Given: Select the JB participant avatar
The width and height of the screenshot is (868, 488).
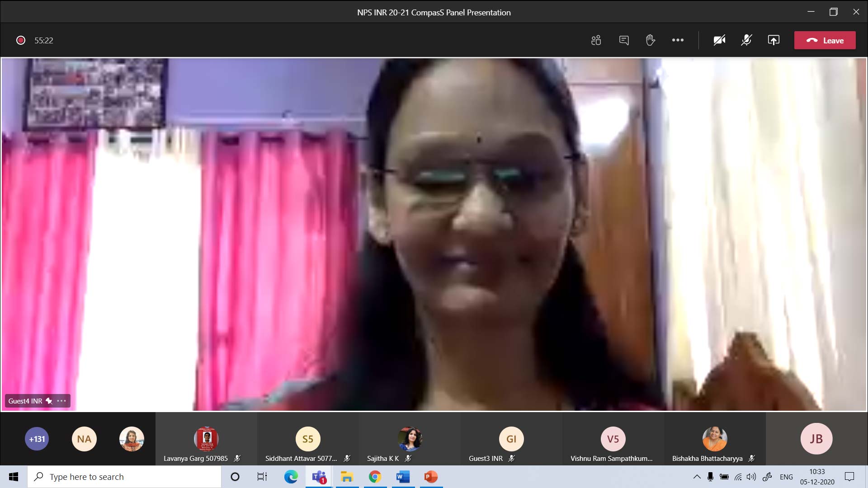Looking at the screenshot, I should point(816,439).
